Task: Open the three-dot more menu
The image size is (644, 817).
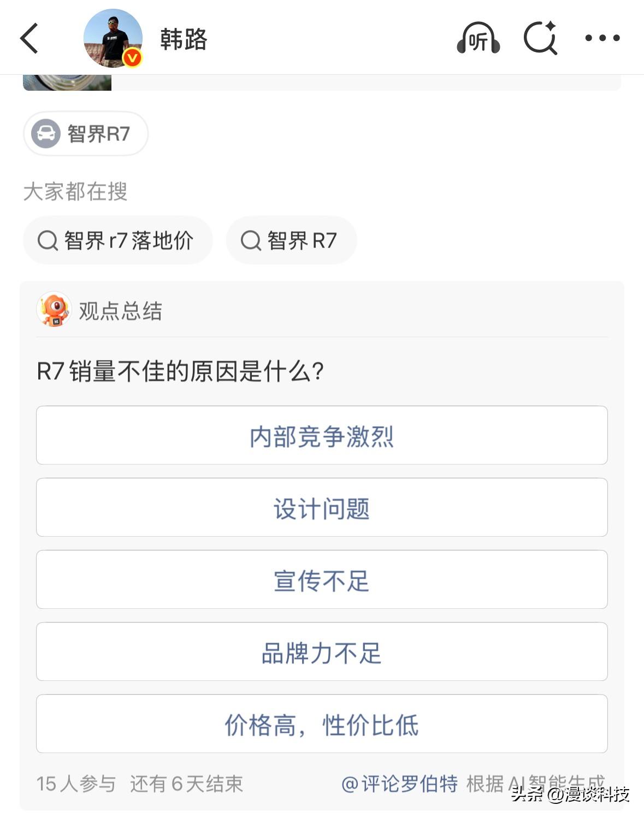Action: [x=602, y=38]
